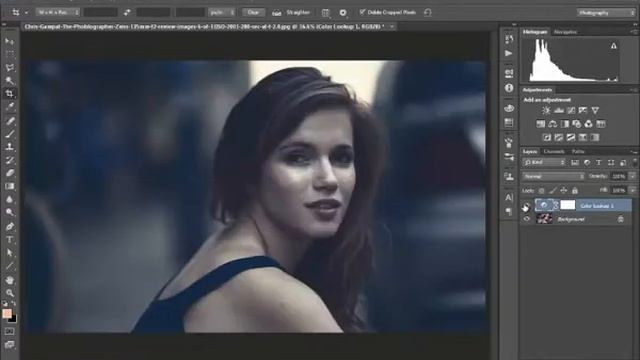Add Brightness/Contrast adjustment
Screen dimensions: 640x360
tap(546, 110)
